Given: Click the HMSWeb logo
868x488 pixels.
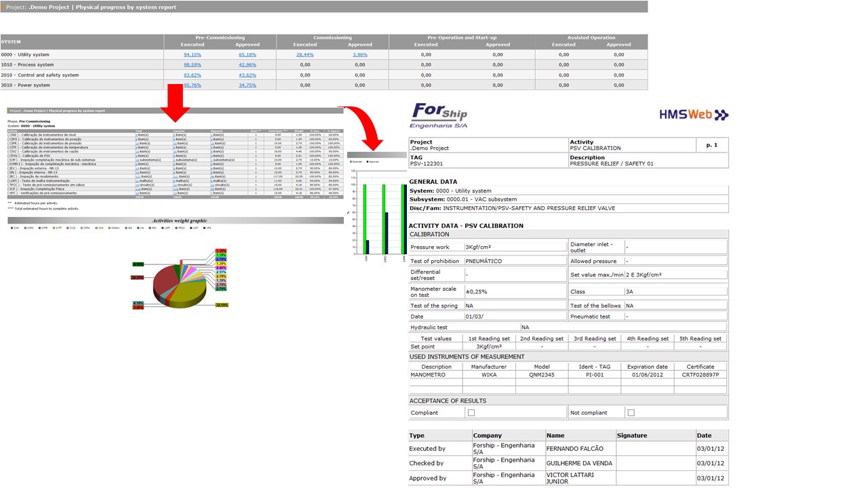Looking at the screenshot, I should pos(694,115).
